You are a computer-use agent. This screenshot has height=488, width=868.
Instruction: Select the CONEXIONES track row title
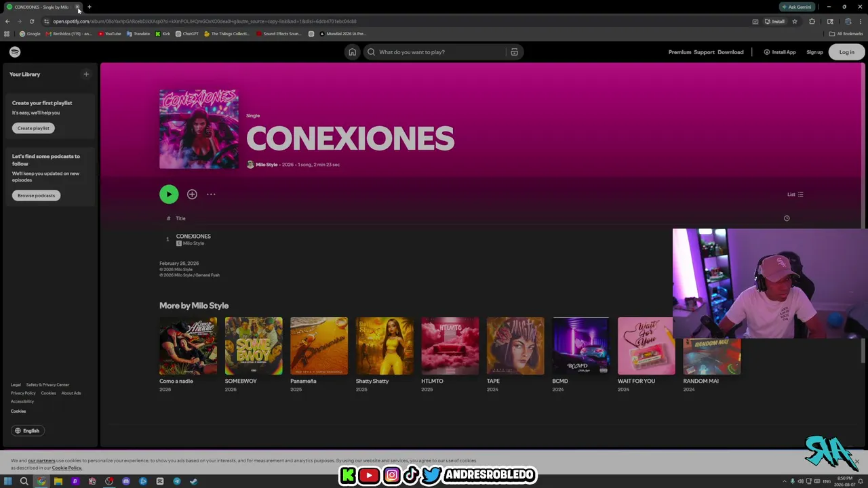[193, 237]
